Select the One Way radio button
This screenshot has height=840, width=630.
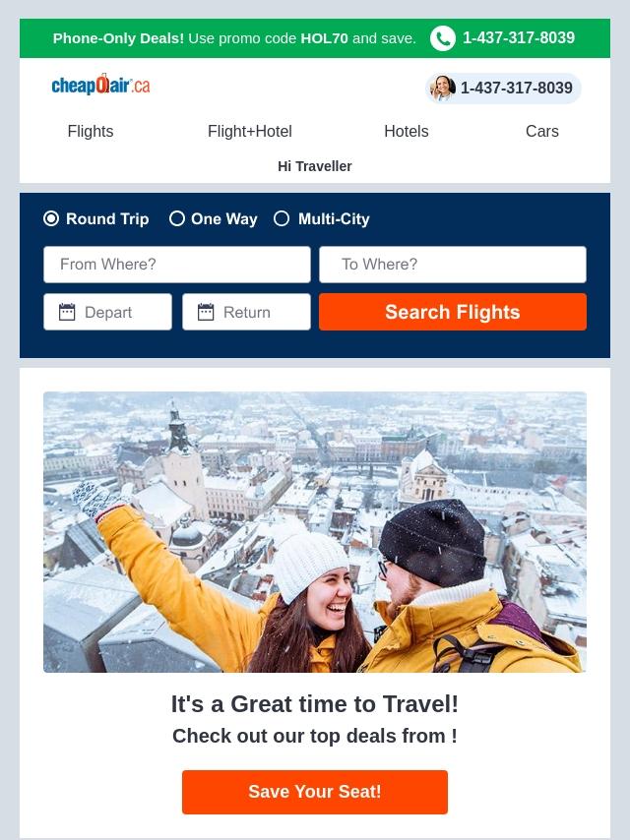click(x=177, y=218)
